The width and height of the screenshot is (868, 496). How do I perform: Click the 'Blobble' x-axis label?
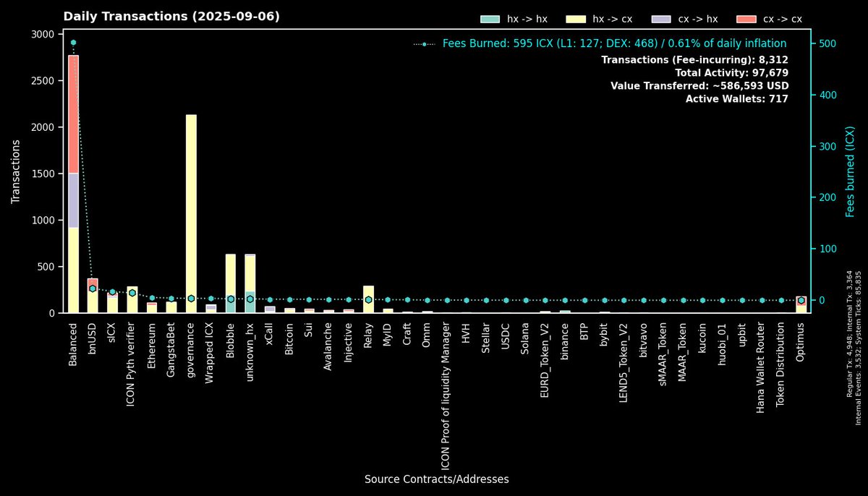coord(231,341)
